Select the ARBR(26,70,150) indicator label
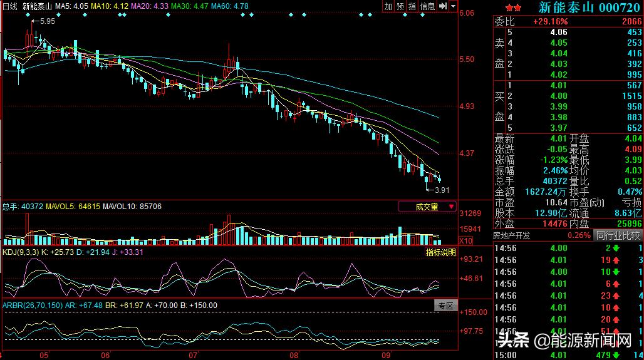 [x=33, y=305]
